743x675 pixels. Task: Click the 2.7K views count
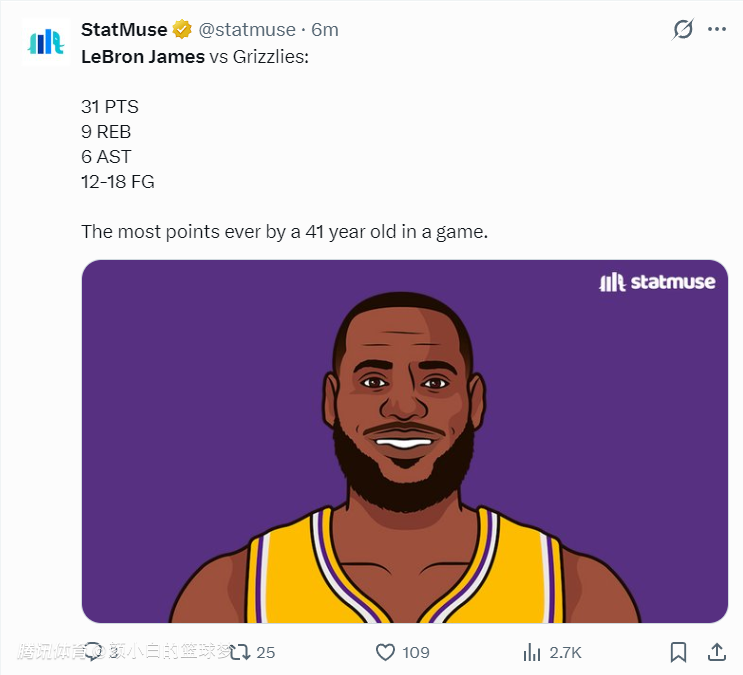pos(565,652)
